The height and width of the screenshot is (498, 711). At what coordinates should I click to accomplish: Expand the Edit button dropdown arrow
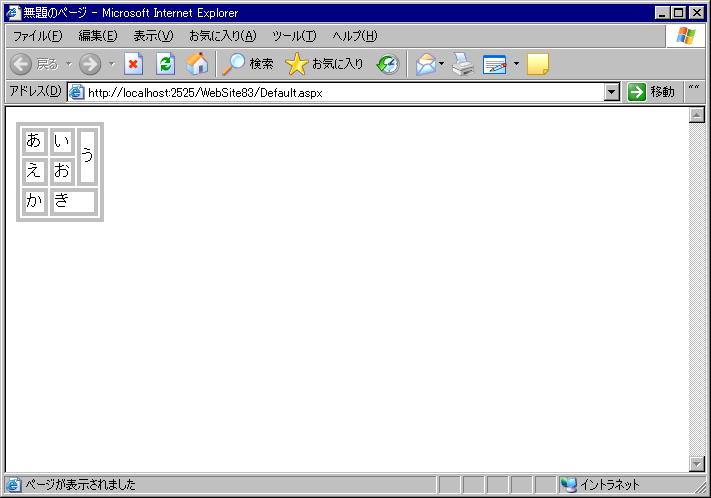[516, 64]
